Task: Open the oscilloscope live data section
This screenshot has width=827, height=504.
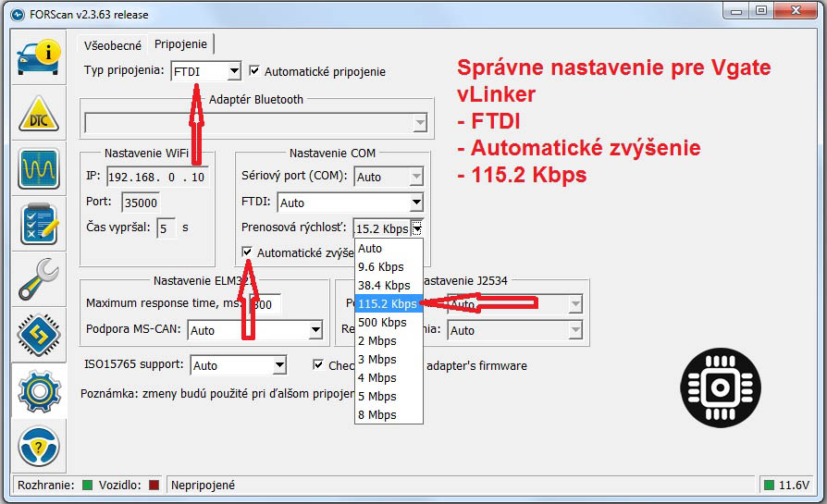Action: click(39, 168)
